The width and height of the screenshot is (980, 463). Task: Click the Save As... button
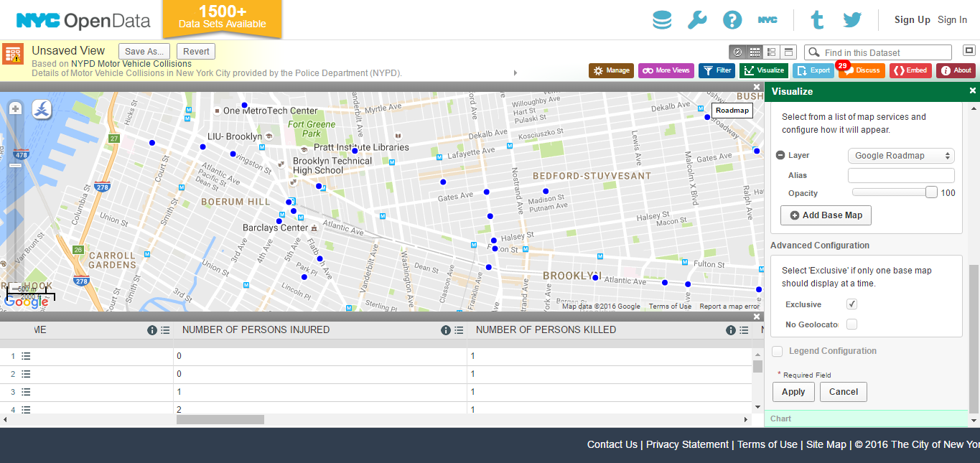pos(144,52)
